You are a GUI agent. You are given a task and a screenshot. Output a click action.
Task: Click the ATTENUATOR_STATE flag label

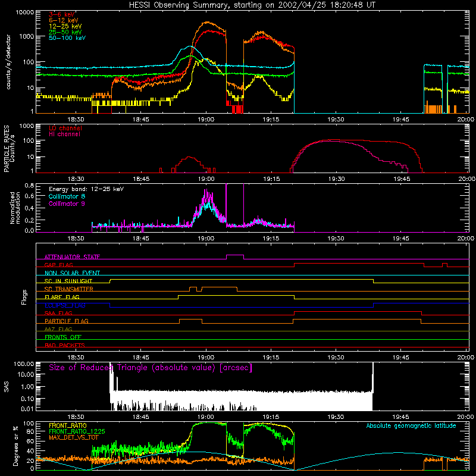pos(72,257)
